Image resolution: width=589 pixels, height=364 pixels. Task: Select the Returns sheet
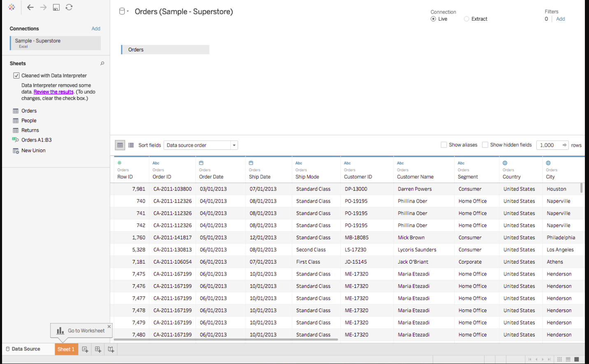[x=30, y=130]
